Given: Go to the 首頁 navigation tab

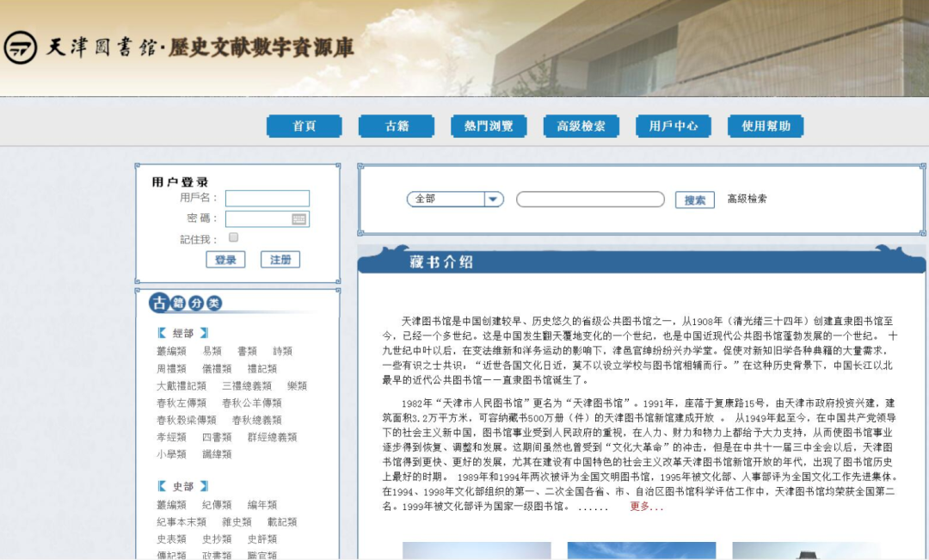Looking at the screenshot, I should click(304, 126).
